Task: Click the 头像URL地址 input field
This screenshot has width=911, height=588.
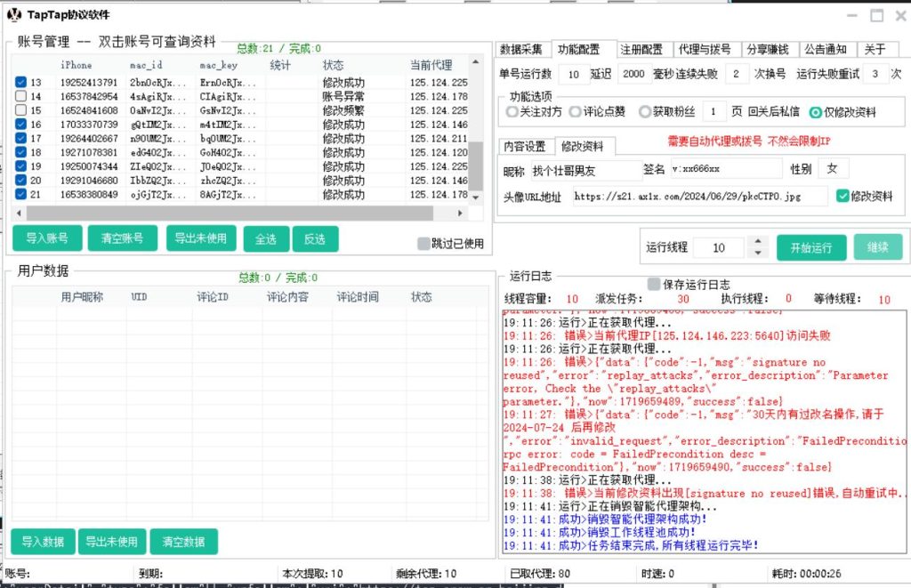Action: (x=698, y=197)
